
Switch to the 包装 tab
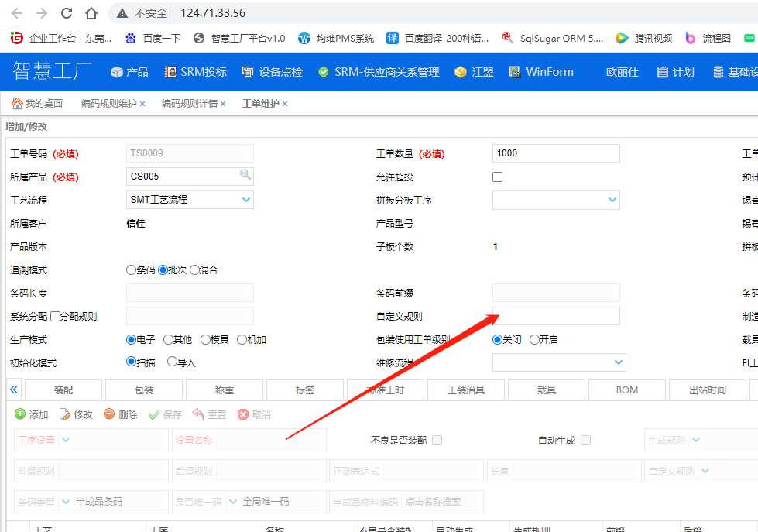(144, 390)
